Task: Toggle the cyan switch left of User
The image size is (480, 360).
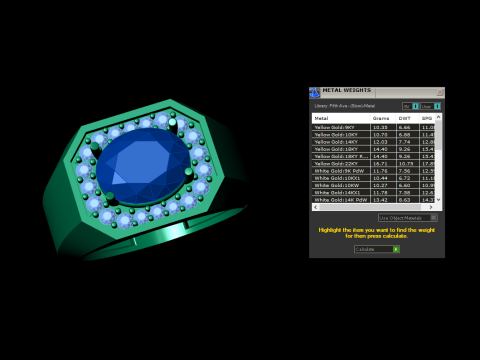Action: point(415,106)
